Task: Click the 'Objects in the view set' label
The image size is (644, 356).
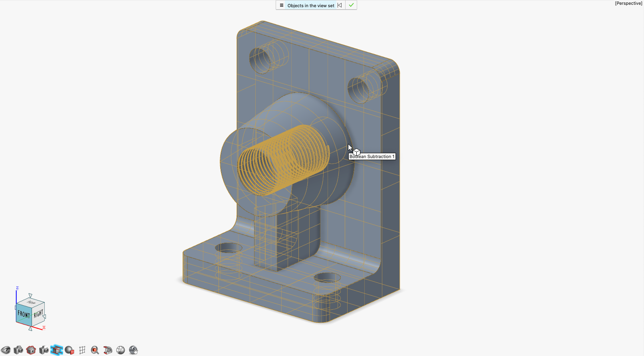Action: pos(311,6)
